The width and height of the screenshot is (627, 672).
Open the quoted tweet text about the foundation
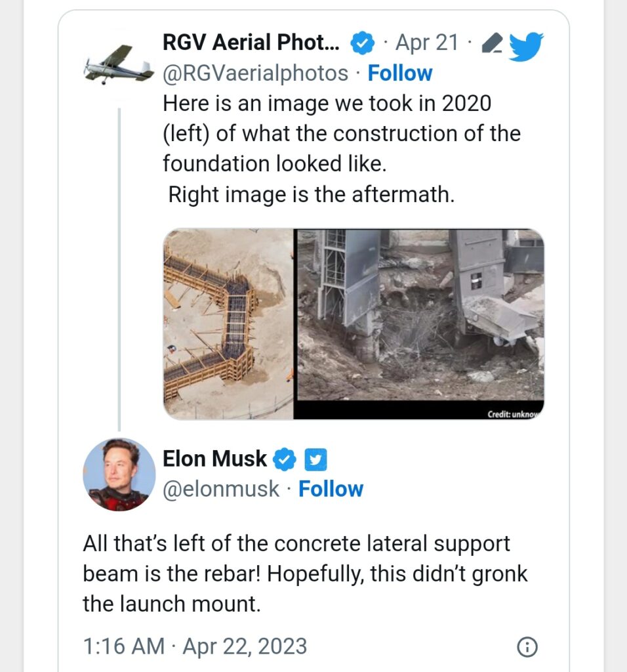coord(341,148)
